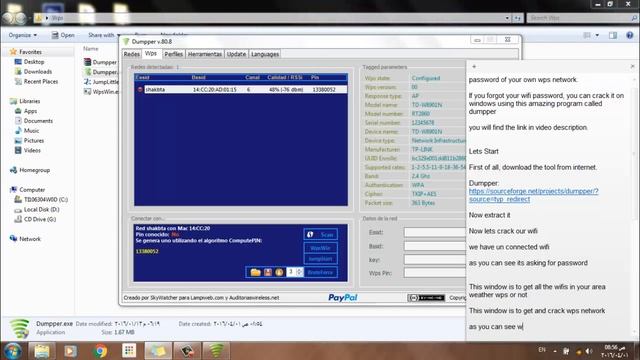This screenshot has height=360, width=640.
Task: Click the orange clock icon
Action: pyautogui.click(x=279, y=272)
